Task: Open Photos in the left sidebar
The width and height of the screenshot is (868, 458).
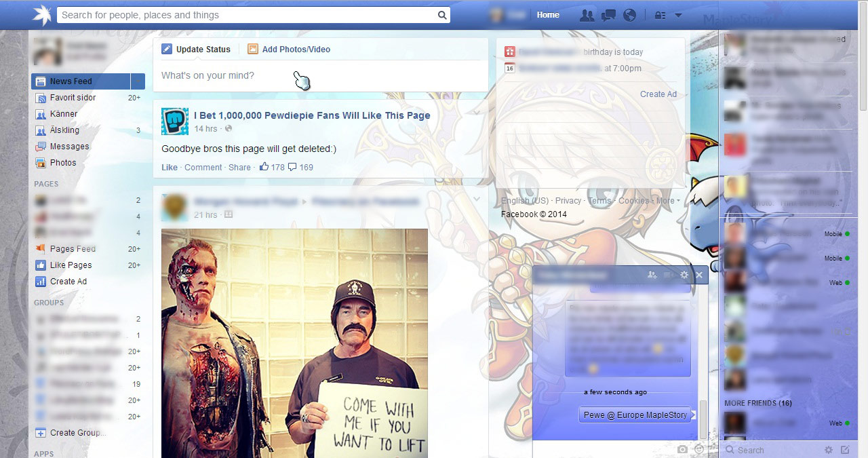Action: coord(63,163)
